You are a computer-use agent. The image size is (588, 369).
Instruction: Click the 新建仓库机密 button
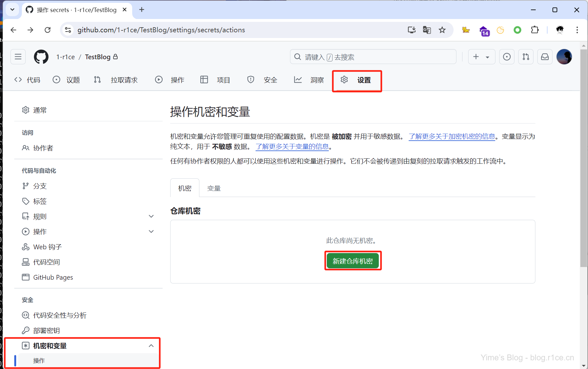click(352, 261)
